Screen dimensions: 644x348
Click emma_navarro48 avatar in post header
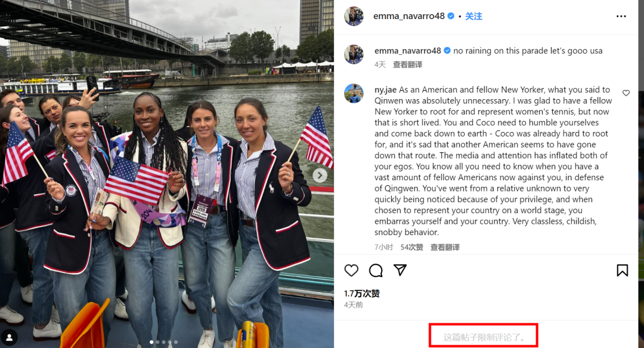pyautogui.click(x=354, y=17)
